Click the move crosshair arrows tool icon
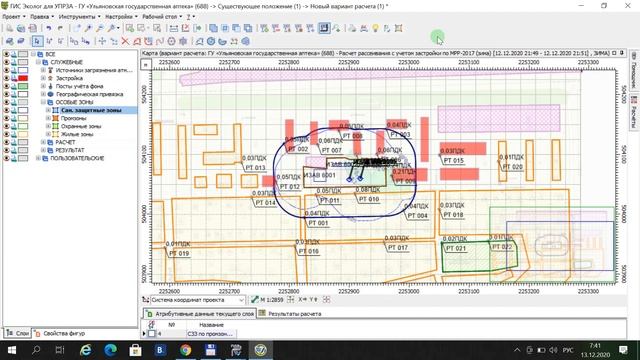Image resolution: width=640 pixels, height=360 pixels. tap(102, 41)
